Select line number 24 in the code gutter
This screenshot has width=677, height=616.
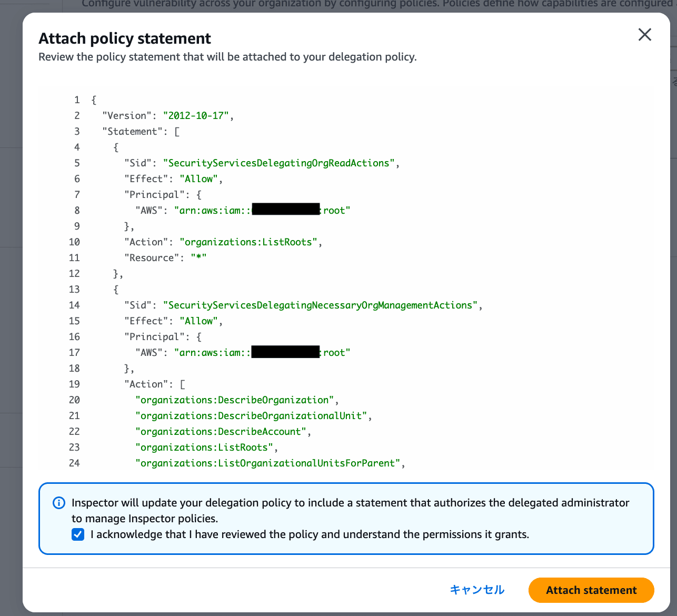74,463
